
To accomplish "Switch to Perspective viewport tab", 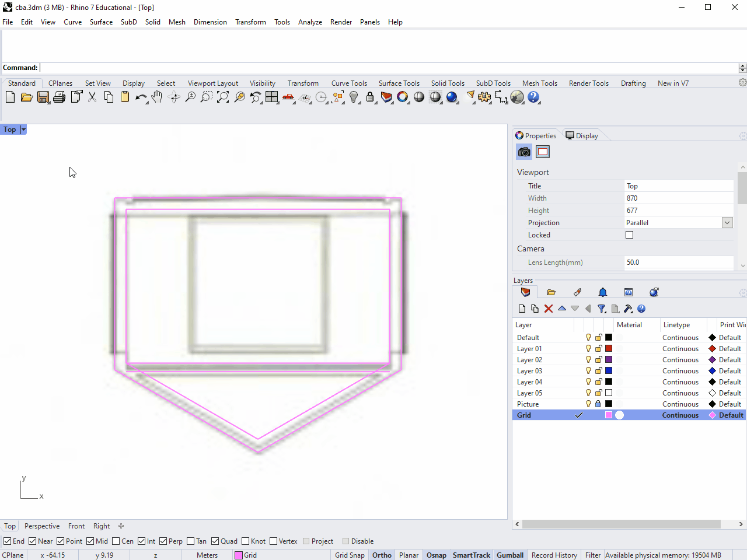I will (42, 526).
